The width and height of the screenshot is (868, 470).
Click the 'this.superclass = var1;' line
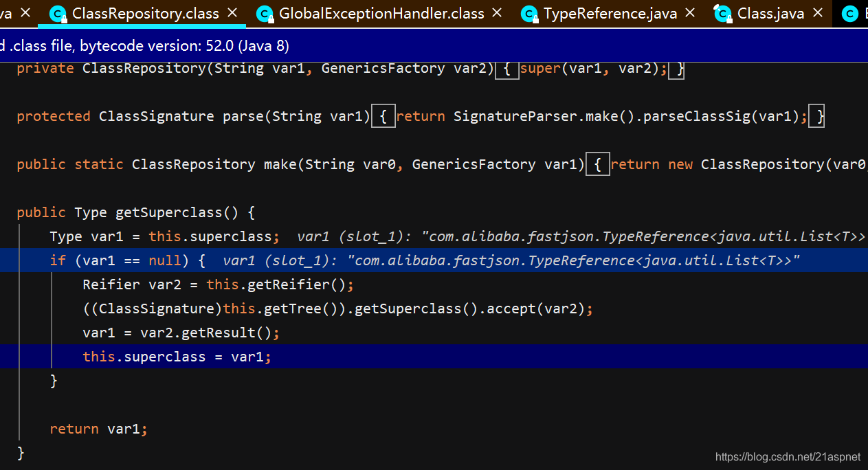(434, 357)
